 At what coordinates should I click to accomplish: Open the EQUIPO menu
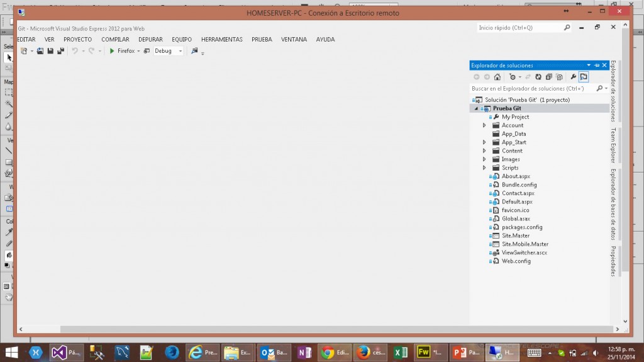[182, 40]
